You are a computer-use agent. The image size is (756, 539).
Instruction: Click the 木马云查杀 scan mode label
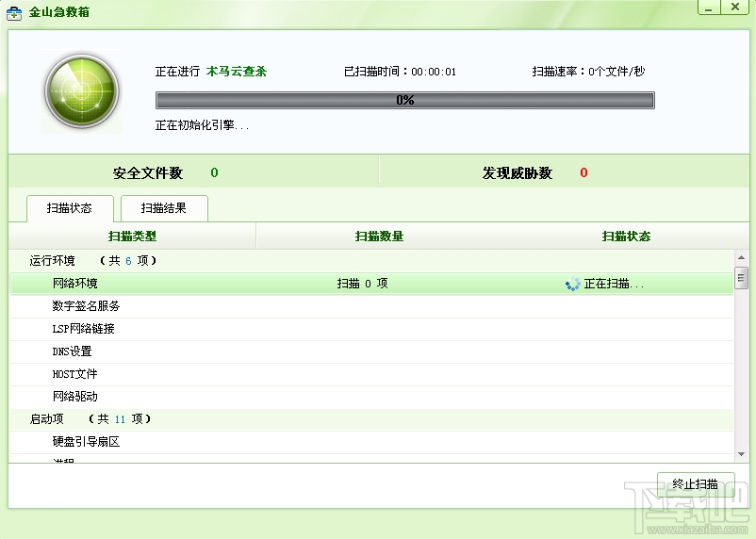[237, 72]
